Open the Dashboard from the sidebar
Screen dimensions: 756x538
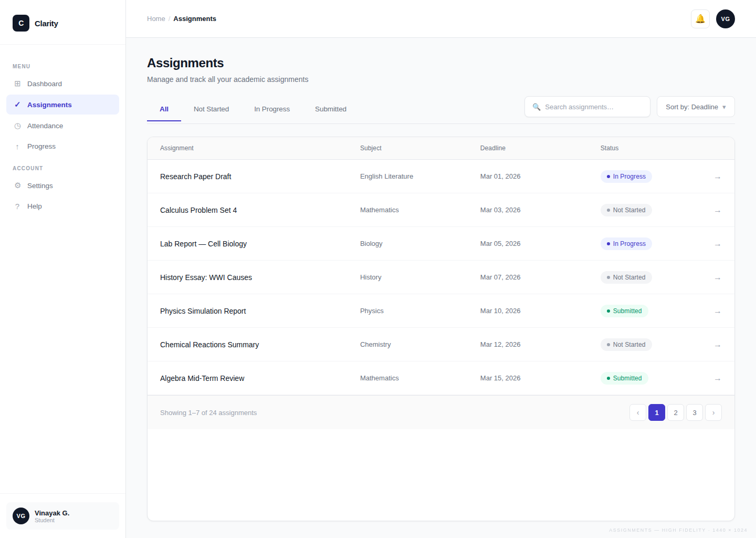pos(44,84)
